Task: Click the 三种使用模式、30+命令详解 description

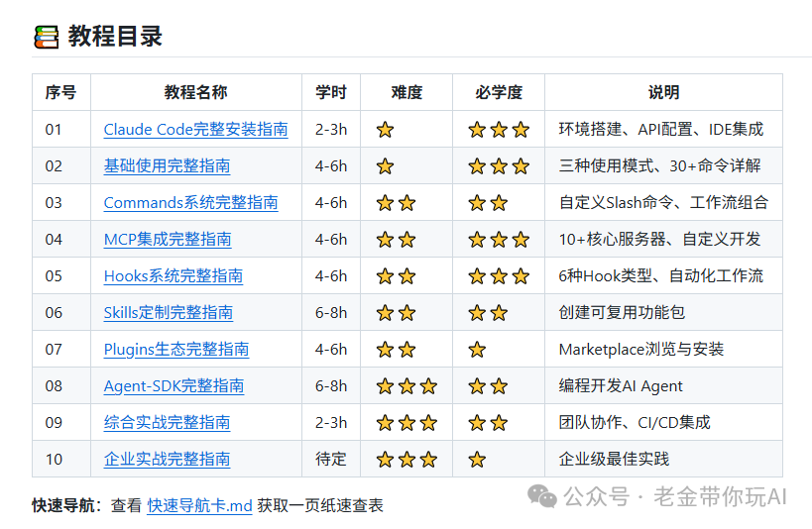Action: tap(659, 166)
